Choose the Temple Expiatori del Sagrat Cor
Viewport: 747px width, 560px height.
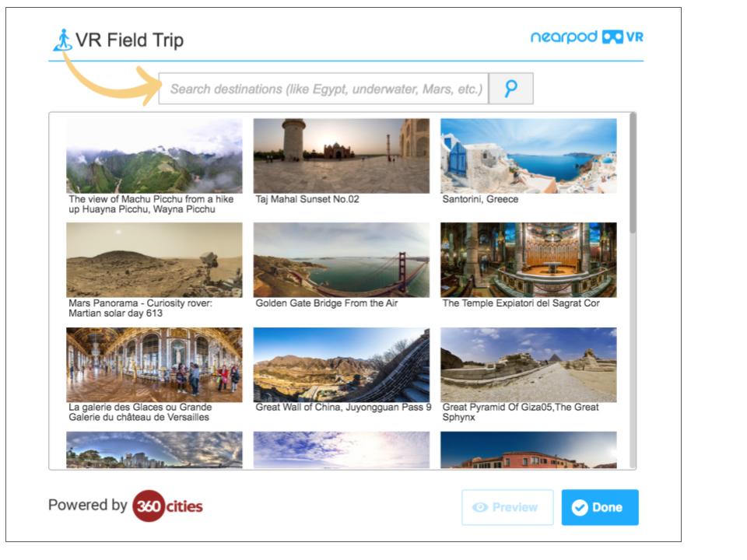point(528,260)
